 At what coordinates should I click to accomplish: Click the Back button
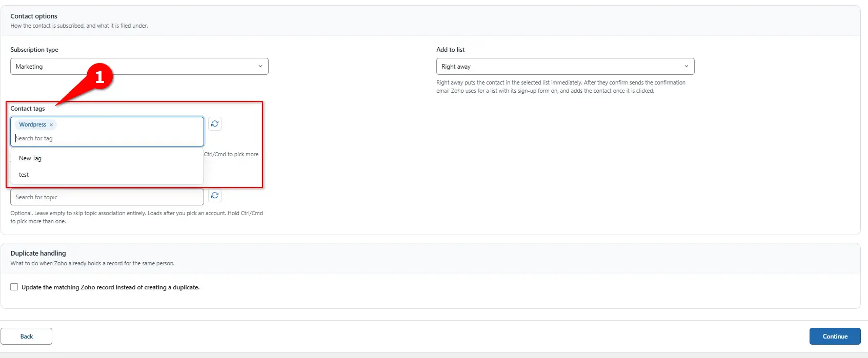[27, 336]
